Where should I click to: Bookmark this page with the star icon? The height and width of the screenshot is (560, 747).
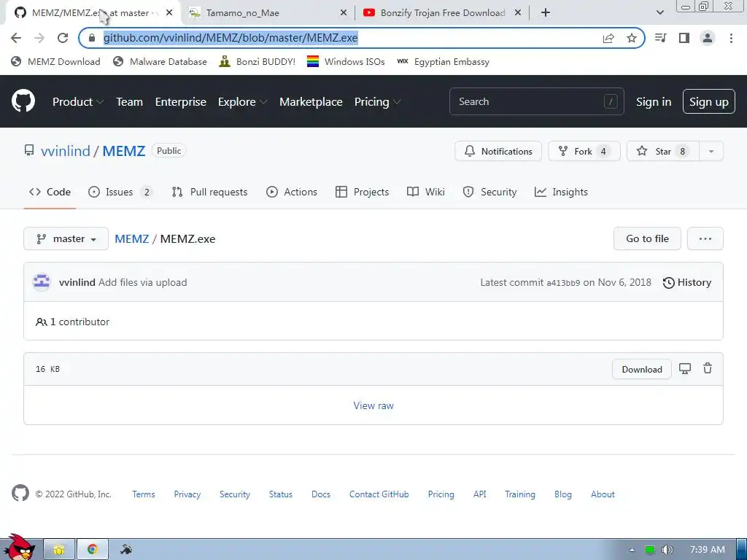632,38
